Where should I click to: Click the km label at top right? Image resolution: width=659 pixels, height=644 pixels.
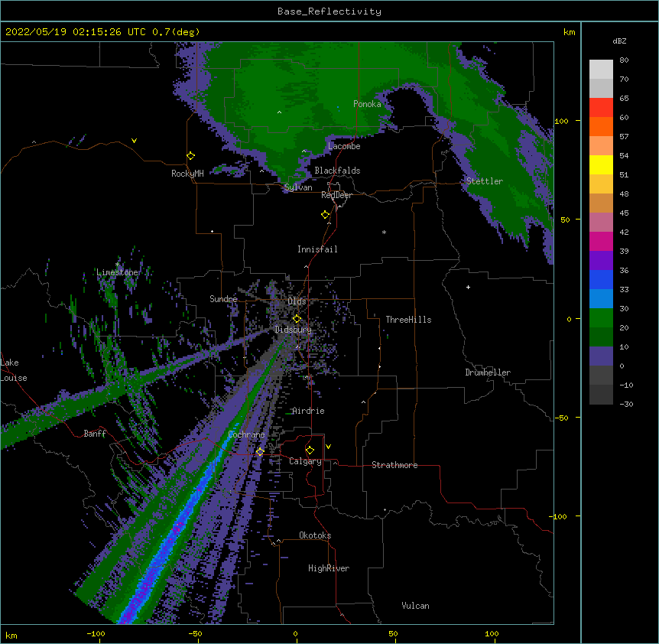click(569, 32)
